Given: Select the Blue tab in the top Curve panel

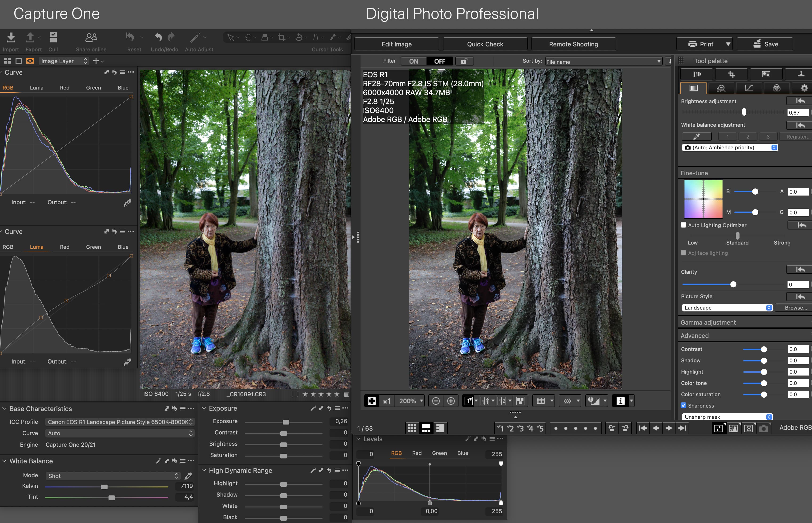Looking at the screenshot, I should 123,88.
